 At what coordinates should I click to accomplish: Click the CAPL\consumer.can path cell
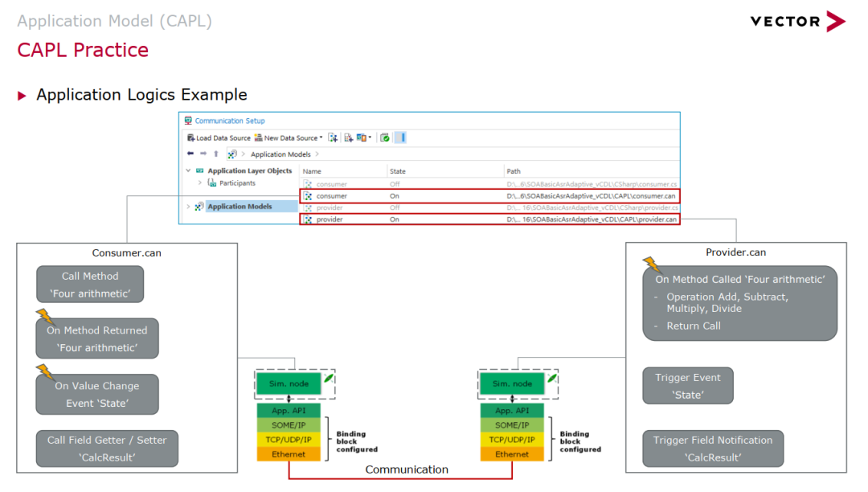coord(592,196)
